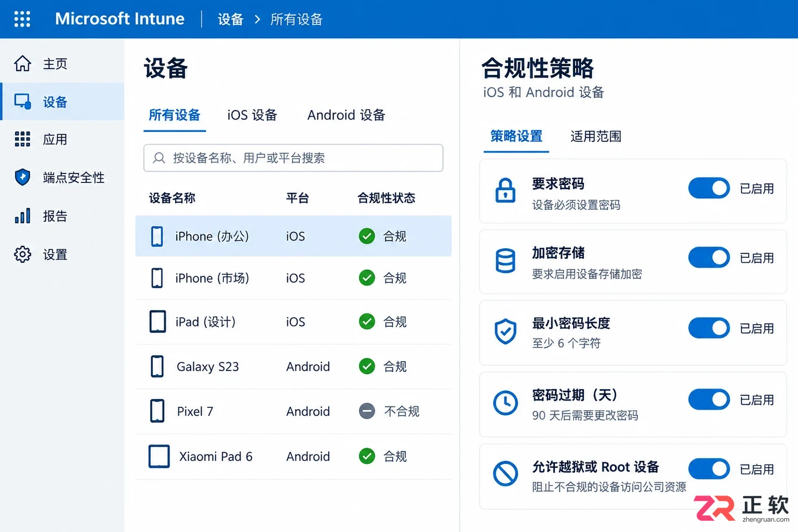Click the 设备名称 column header
The height and width of the screenshot is (532, 798).
172,198
